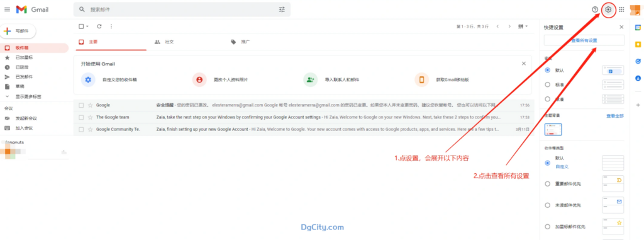Tick the Google Community Team email checkbox
Viewport: 644px width, 240px height.
(81, 129)
